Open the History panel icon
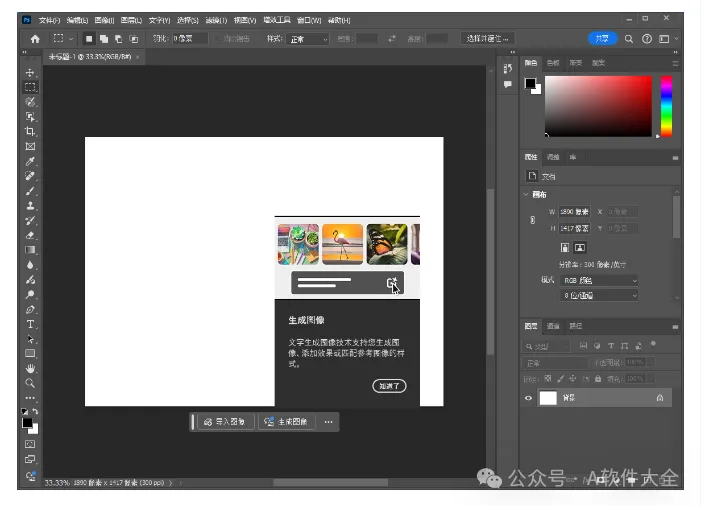This screenshot has height=506, width=701. (x=507, y=68)
